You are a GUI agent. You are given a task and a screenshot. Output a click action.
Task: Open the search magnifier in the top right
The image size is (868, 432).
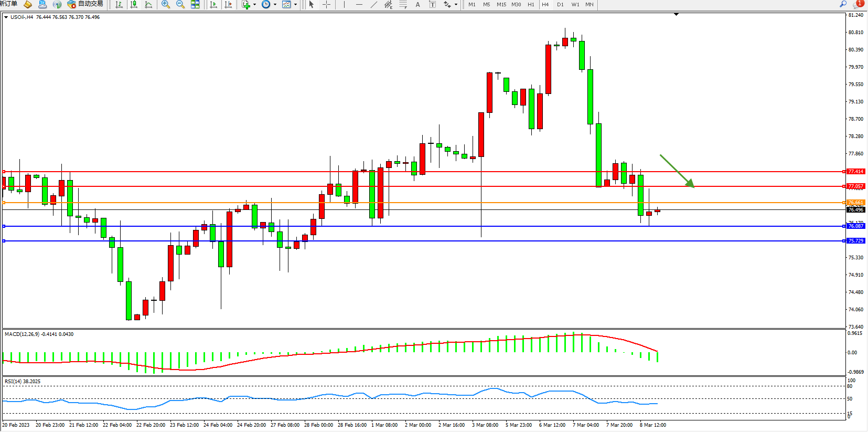[x=843, y=4]
